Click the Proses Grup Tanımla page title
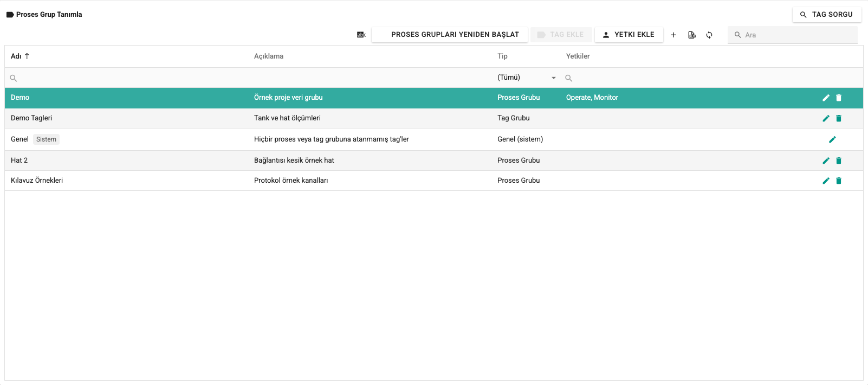The height and width of the screenshot is (385, 868). [49, 15]
